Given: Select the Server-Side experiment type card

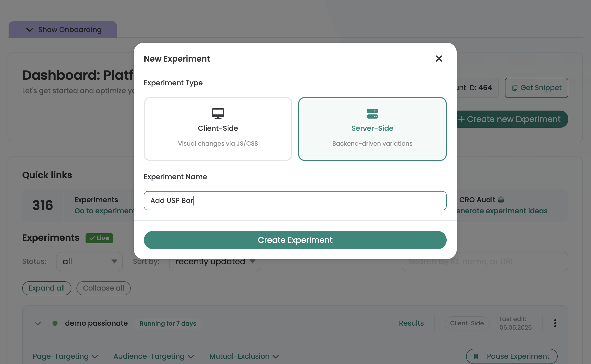Looking at the screenshot, I should 372,129.
